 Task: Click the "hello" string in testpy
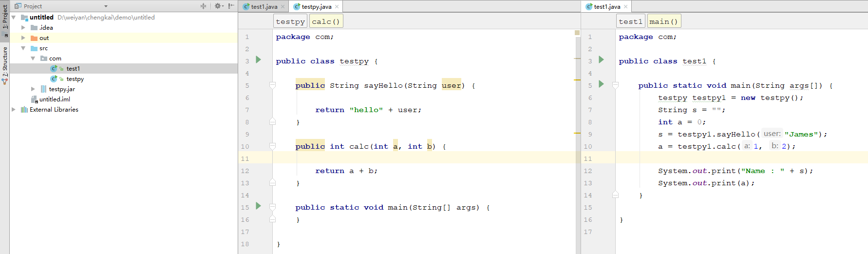(366, 110)
